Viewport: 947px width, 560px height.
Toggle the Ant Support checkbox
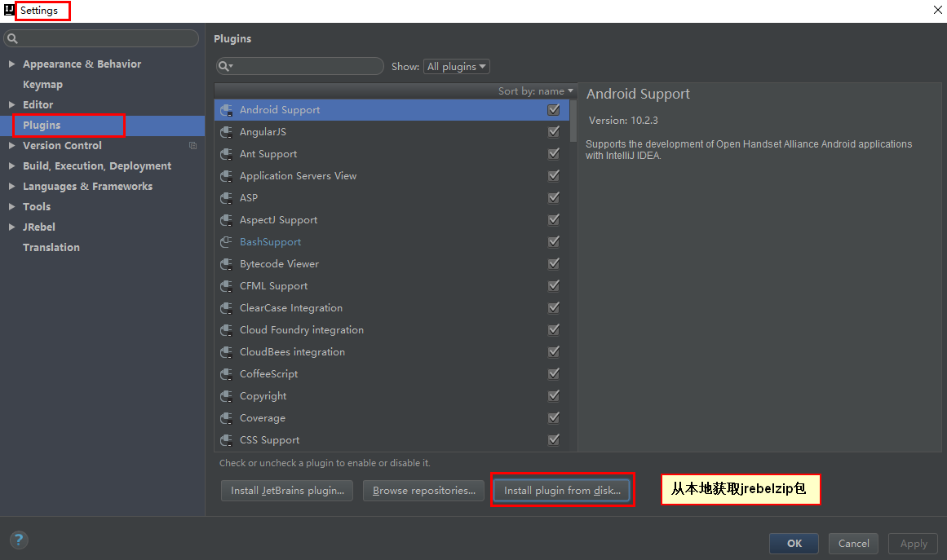pos(553,154)
